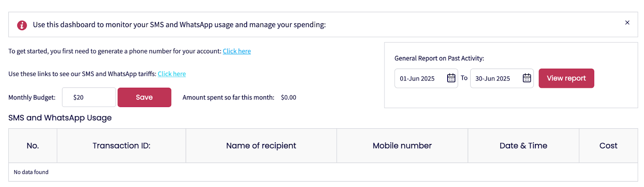The image size is (644, 187).
Task: Click the Name of recipient column header
Action: click(x=261, y=146)
